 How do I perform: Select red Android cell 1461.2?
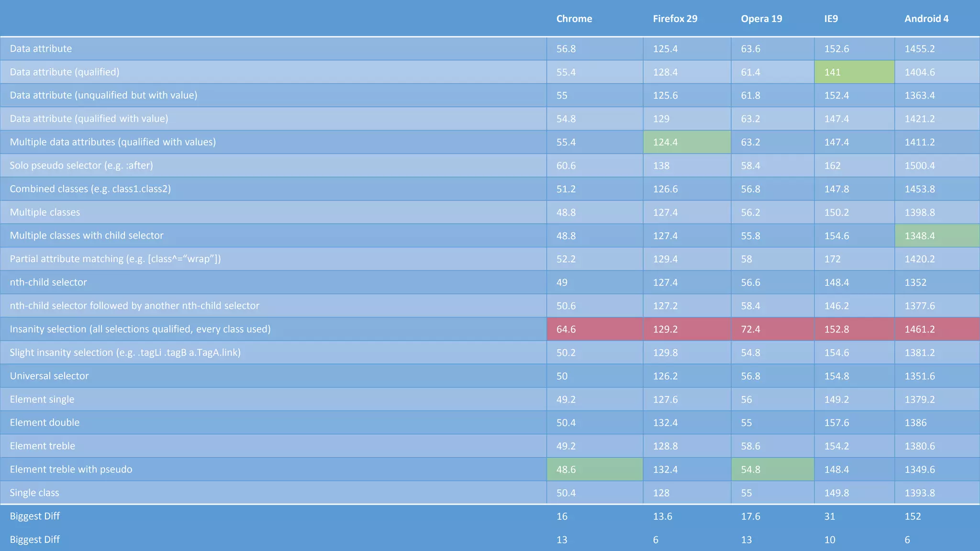(x=937, y=329)
